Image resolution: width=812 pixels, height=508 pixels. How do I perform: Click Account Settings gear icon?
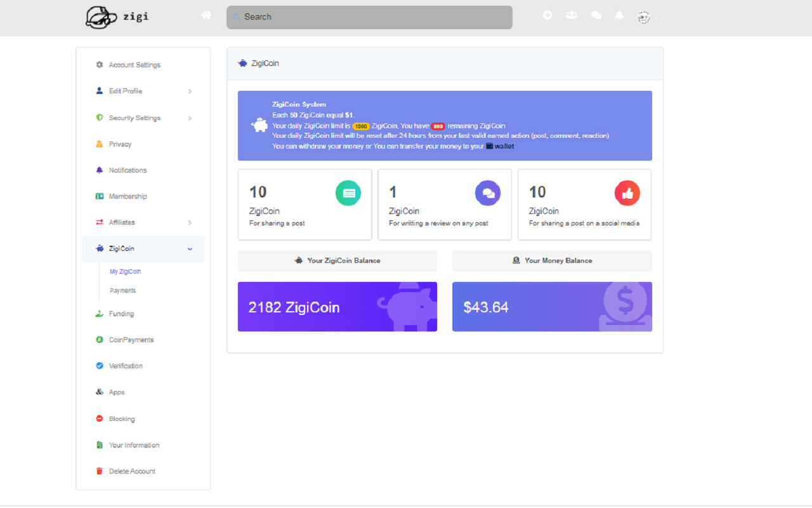click(99, 65)
